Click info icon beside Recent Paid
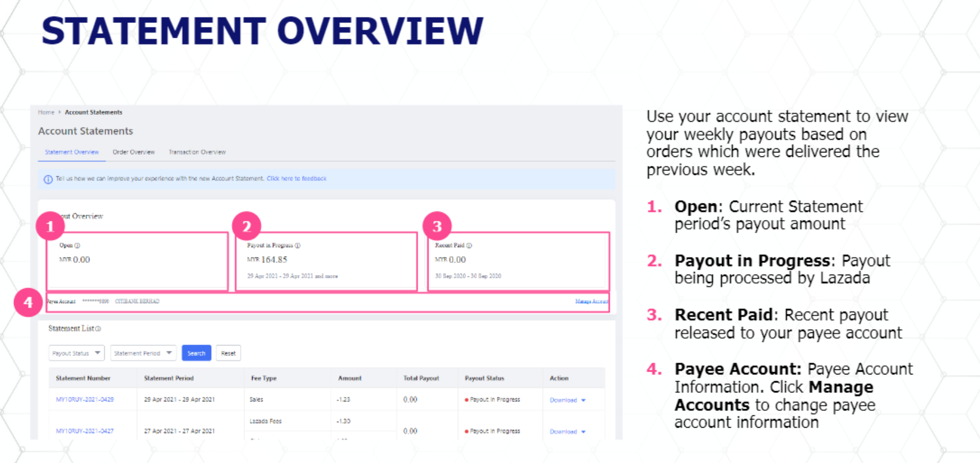 (x=469, y=246)
